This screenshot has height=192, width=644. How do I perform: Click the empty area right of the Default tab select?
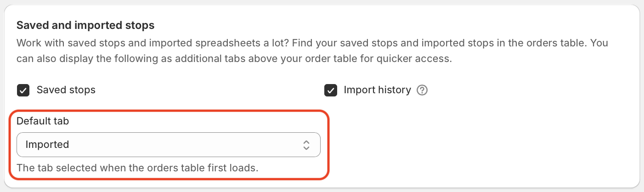[x=478, y=145]
